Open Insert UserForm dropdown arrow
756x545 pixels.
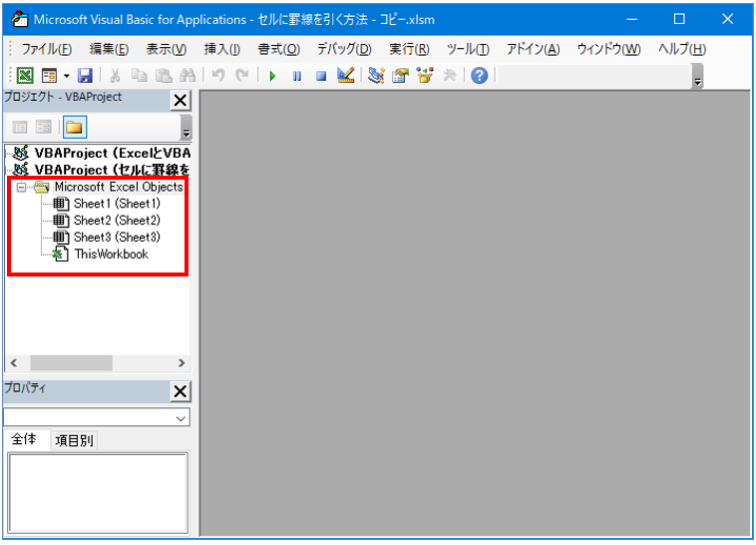67,76
